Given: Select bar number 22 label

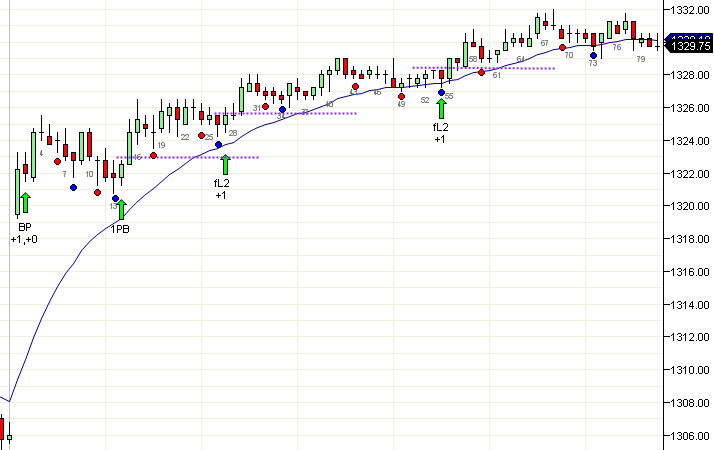Looking at the screenshot, I should click(185, 137).
